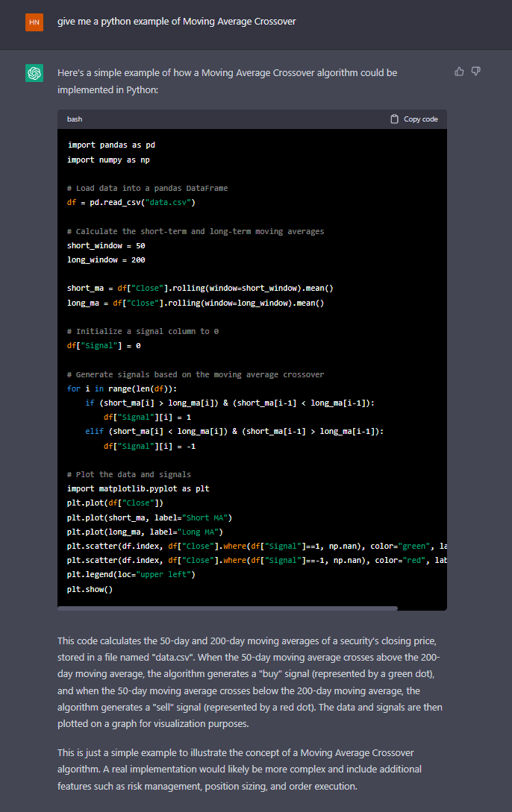512x812 pixels.
Task: Click the plt.scatter line with color="red"
Action: pos(257,561)
